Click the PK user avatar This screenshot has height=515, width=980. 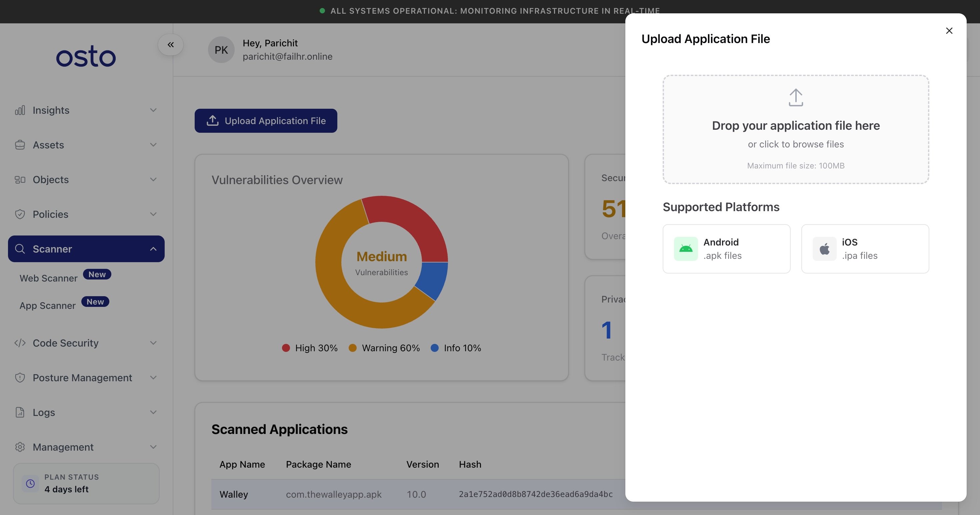(x=221, y=50)
